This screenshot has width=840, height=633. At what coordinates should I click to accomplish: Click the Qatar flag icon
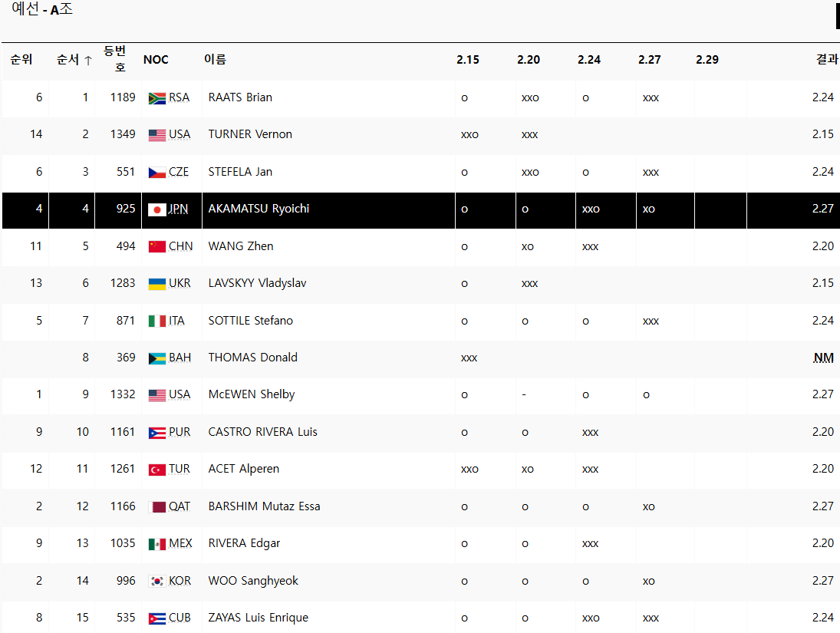[x=156, y=507]
